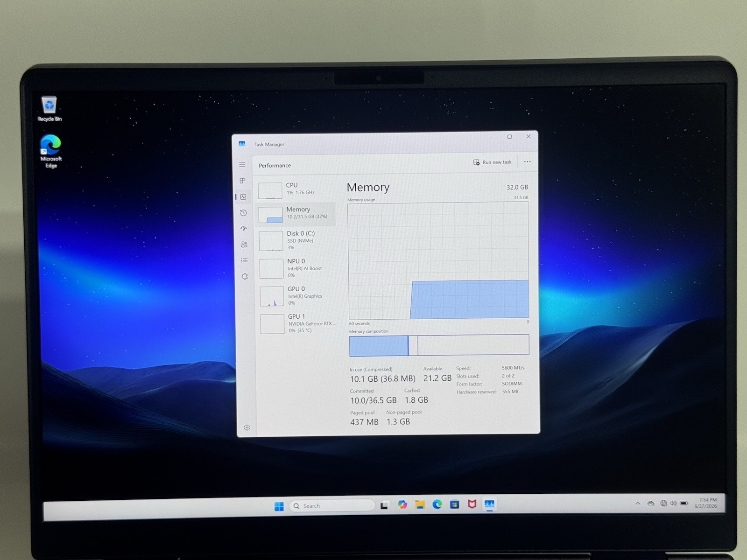Click the 10.0/36.5 GB Committed value
Screen dimensions: 747x560
pyautogui.click(x=373, y=400)
